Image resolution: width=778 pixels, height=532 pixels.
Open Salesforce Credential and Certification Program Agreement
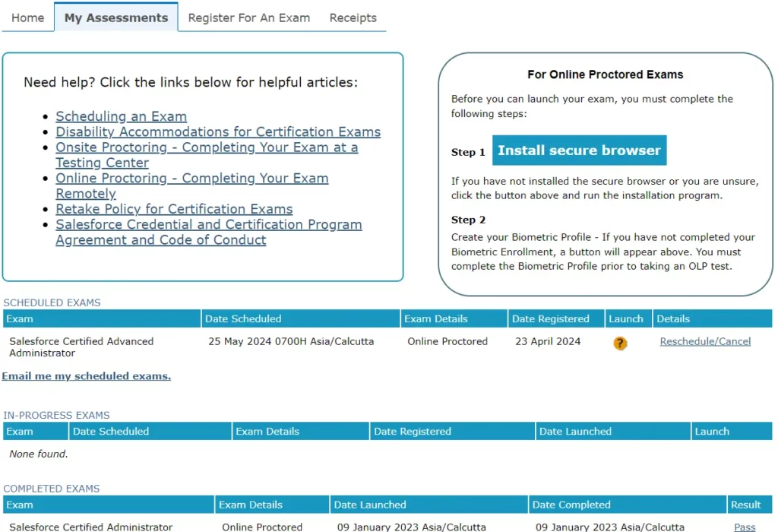pyautogui.click(x=209, y=232)
